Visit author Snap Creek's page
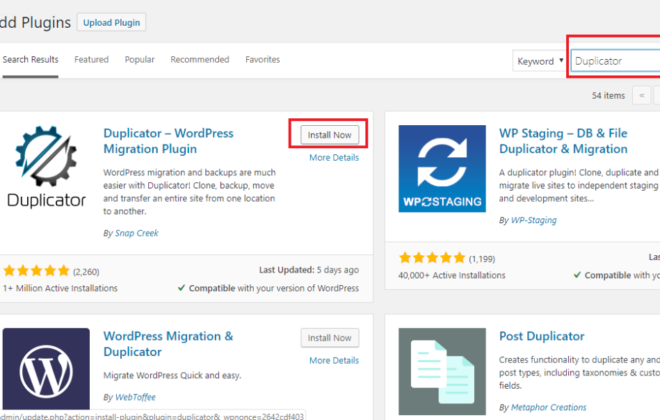The height and width of the screenshot is (420, 660). (x=136, y=233)
